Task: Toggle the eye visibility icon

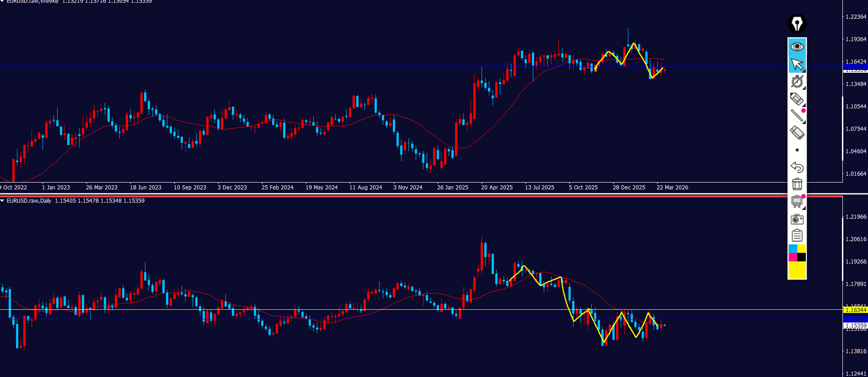Action: click(x=797, y=47)
